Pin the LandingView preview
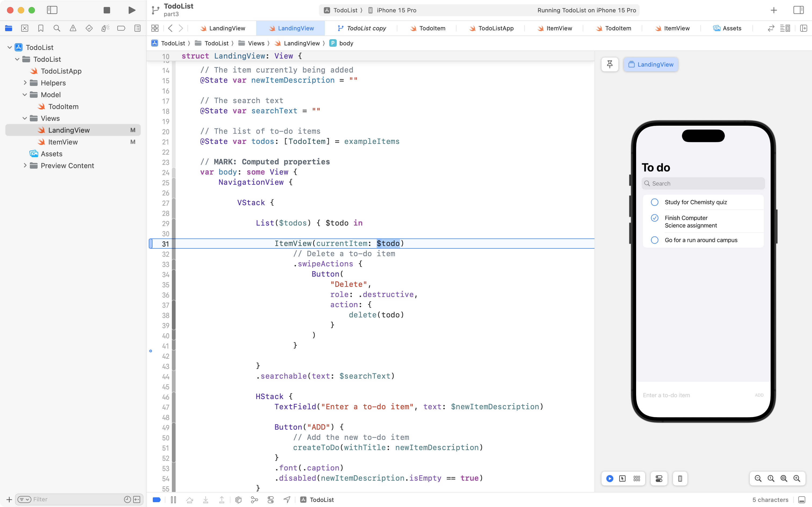 click(x=609, y=64)
